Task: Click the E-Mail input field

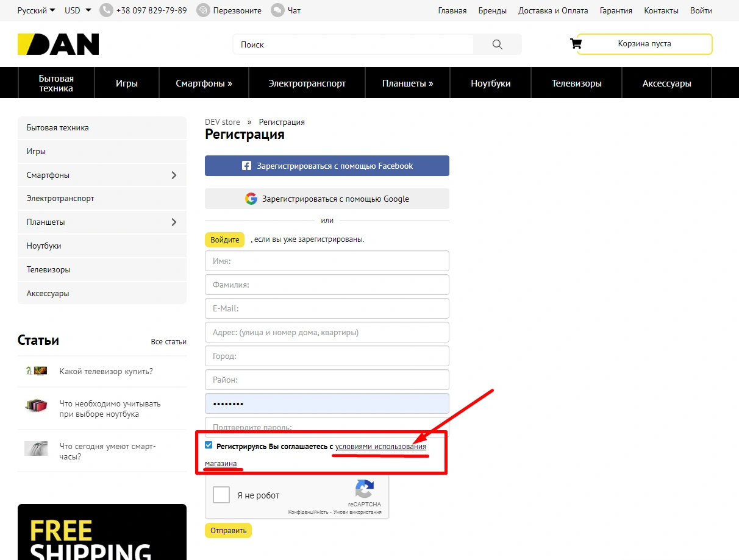Action: (x=327, y=308)
